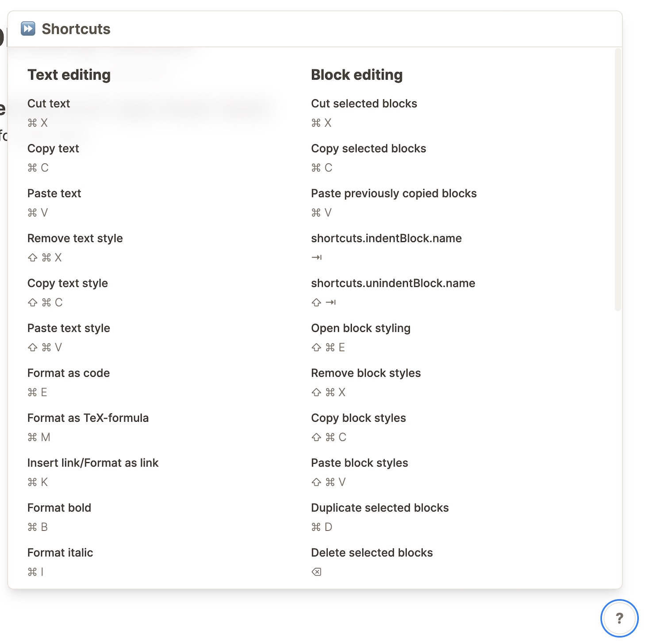Select the Copy selected blocks entry
This screenshot has height=644, width=645.
[369, 149]
